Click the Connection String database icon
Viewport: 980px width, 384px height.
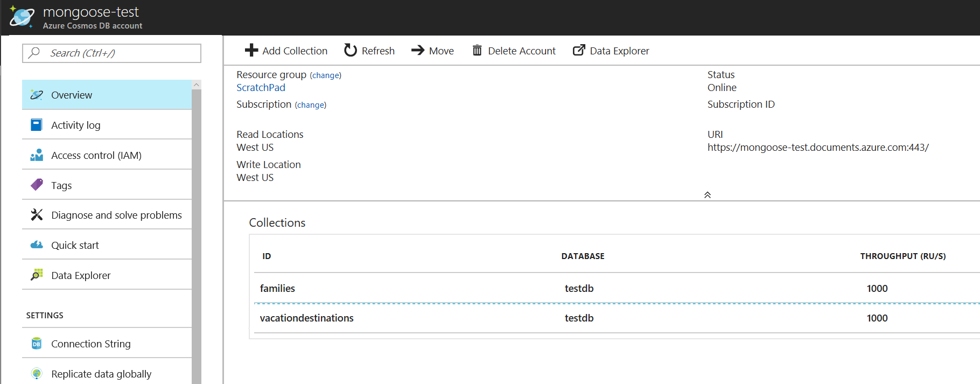pos(37,344)
